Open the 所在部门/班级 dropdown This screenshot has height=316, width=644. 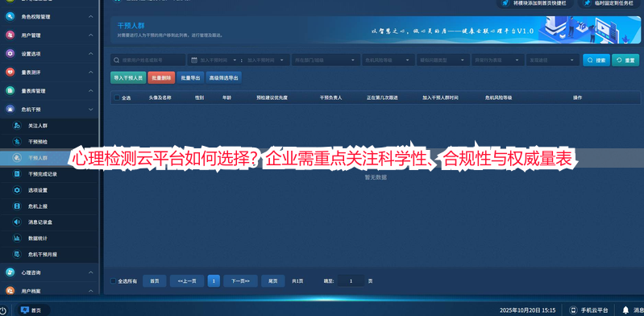(326, 60)
